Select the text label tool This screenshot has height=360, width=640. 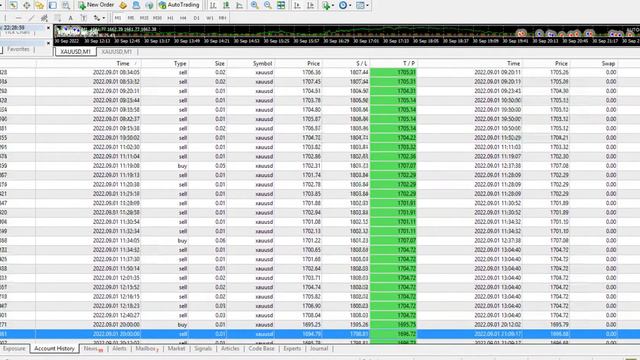point(84,18)
